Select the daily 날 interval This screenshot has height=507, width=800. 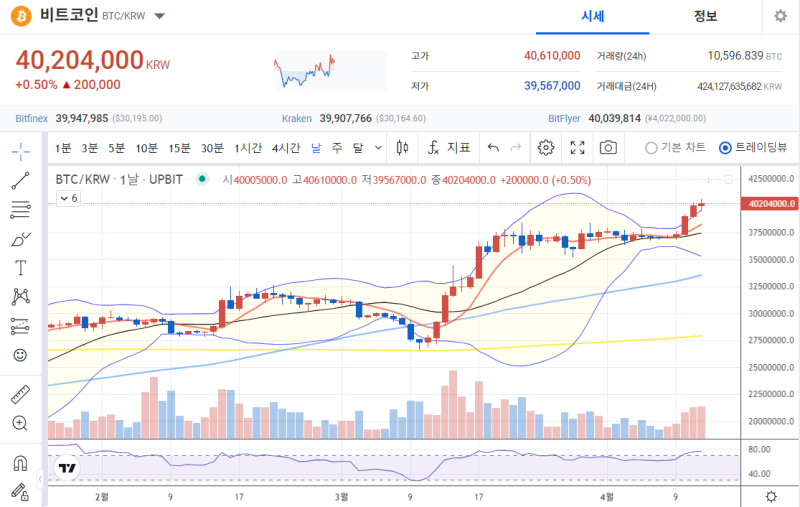point(316,148)
